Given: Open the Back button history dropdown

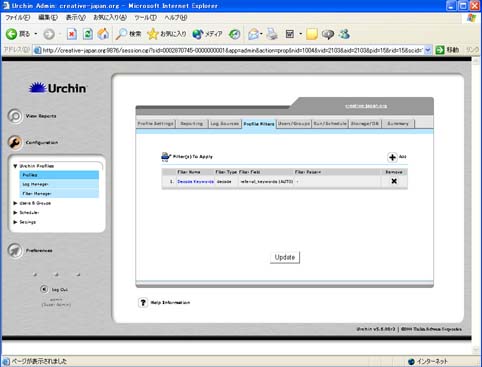Looking at the screenshot, I should click(36, 34).
